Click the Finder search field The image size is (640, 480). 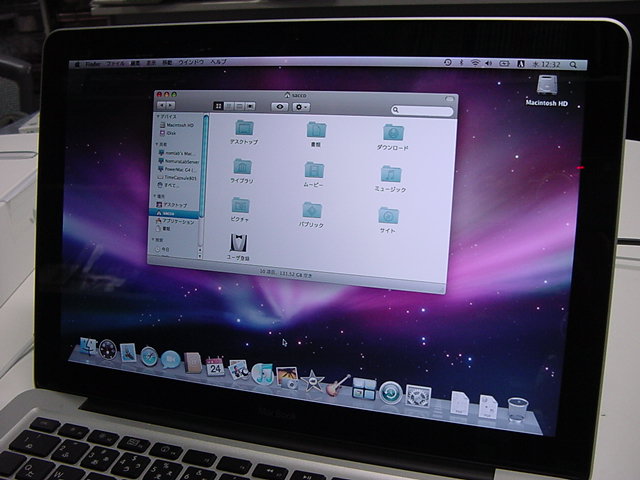[x=422, y=110]
